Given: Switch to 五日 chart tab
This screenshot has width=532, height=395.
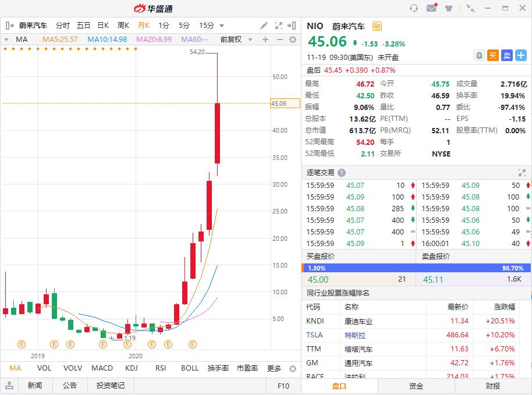Looking at the screenshot, I should coord(83,26).
